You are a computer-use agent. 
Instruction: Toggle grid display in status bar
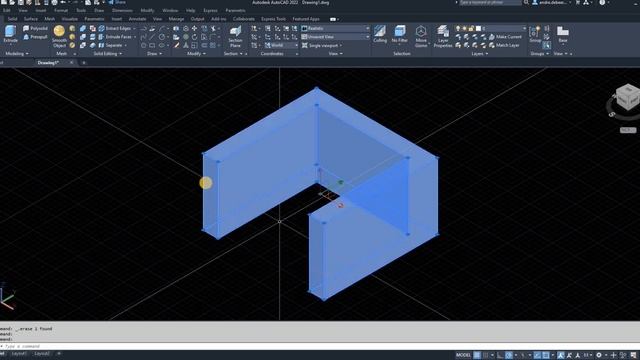click(477, 355)
